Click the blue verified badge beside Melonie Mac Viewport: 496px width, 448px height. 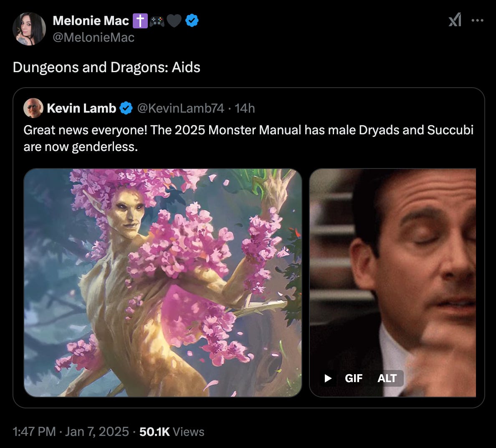pos(192,20)
